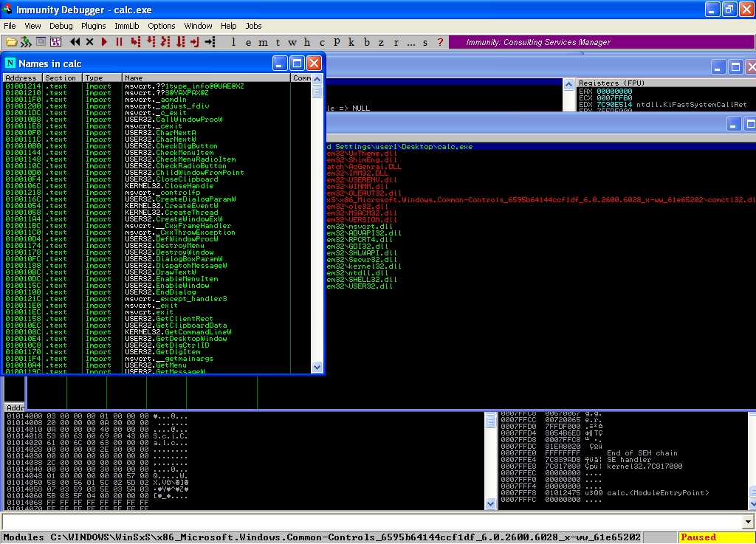Open help with red question mark

(x=441, y=42)
